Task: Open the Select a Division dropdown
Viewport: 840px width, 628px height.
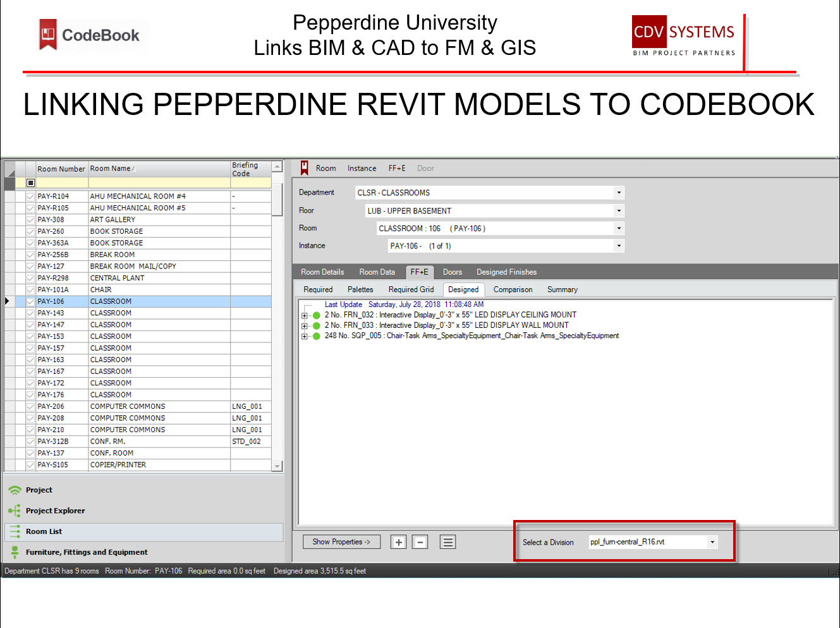Action: (712, 542)
